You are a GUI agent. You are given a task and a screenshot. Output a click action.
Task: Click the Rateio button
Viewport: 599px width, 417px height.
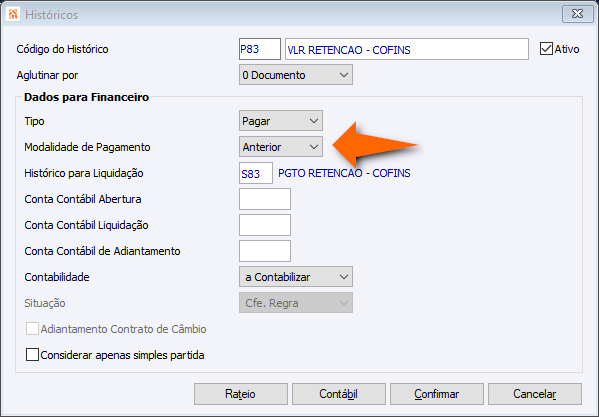click(241, 394)
